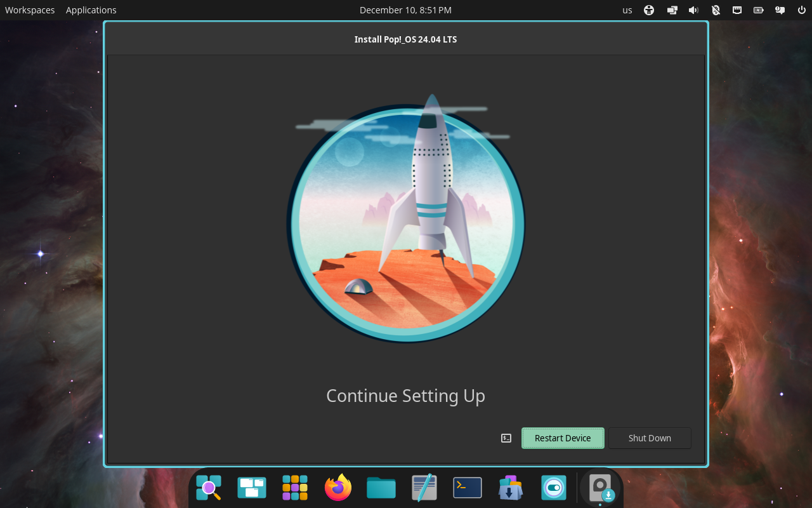Launch the Terminal from the dock
Viewport: 812px width, 508px height.
pos(468,488)
